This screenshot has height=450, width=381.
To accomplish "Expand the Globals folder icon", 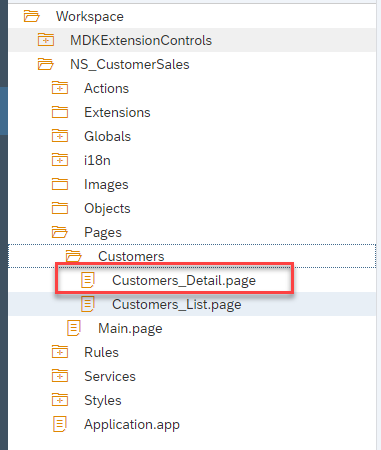I will tap(60, 136).
